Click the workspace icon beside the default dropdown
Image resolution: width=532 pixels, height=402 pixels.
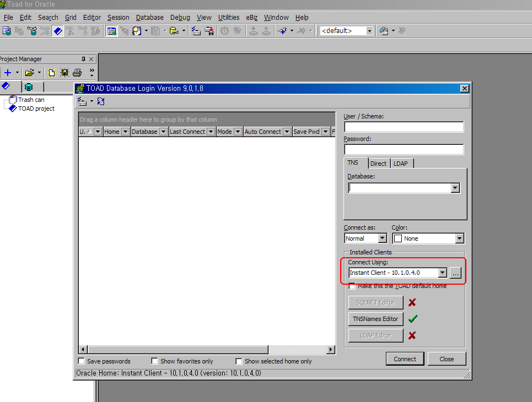[384, 31]
